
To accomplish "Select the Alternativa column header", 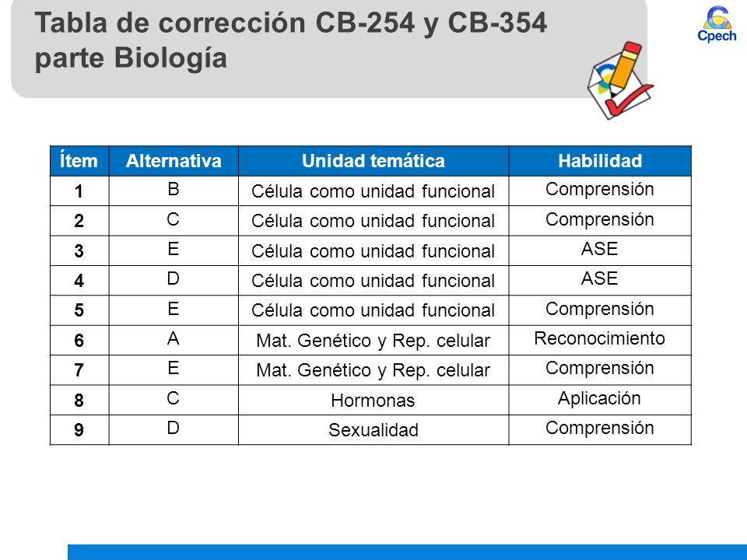I will [174, 161].
